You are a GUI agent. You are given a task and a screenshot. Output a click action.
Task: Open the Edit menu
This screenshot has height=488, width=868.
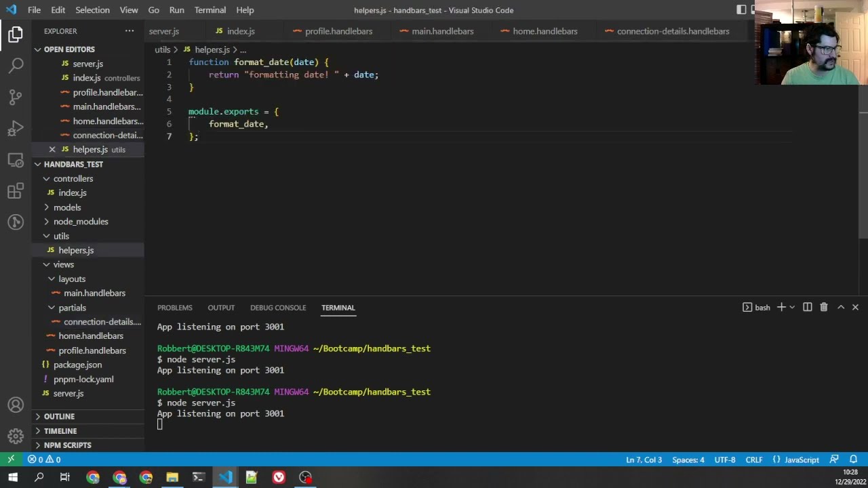[x=58, y=10]
